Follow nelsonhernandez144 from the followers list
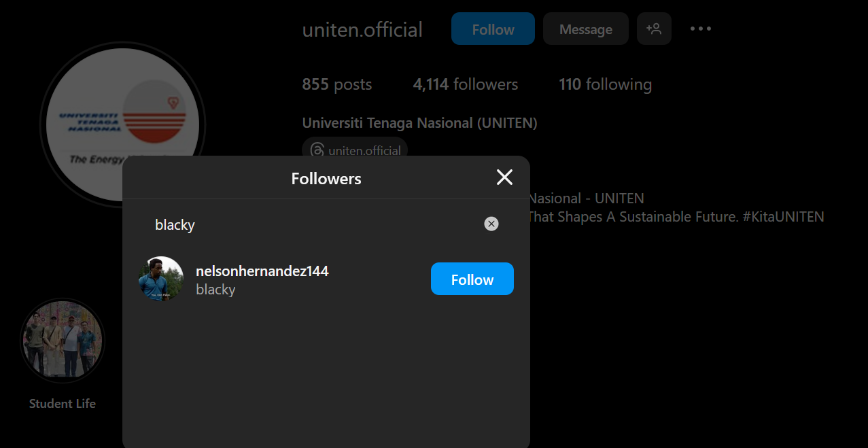 tap(472, 279)
